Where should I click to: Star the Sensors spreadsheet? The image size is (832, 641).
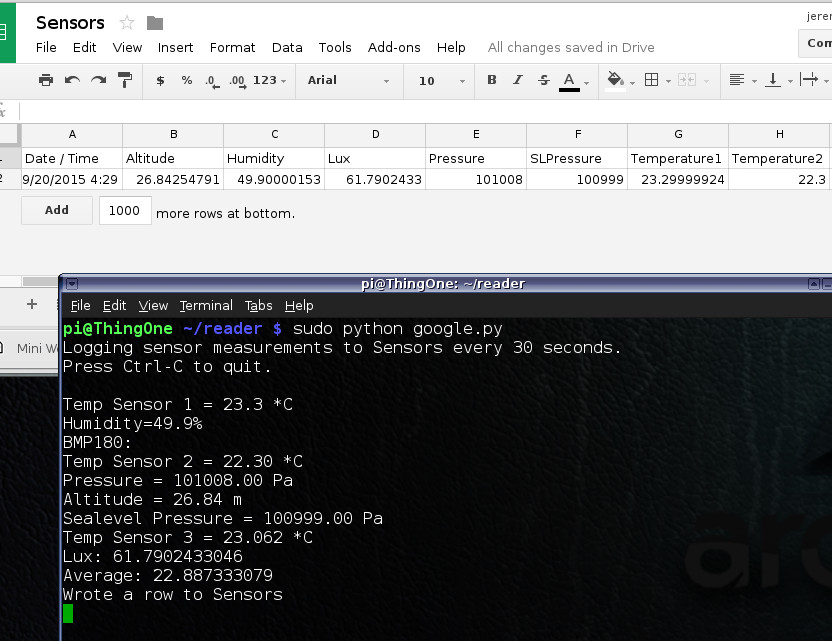pyautogui.click(x=127, y=22)
